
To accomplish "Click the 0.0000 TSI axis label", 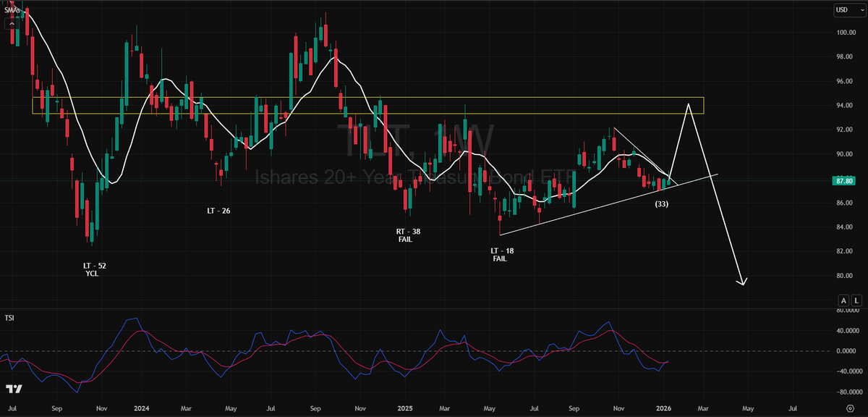I will click(846, 351).
